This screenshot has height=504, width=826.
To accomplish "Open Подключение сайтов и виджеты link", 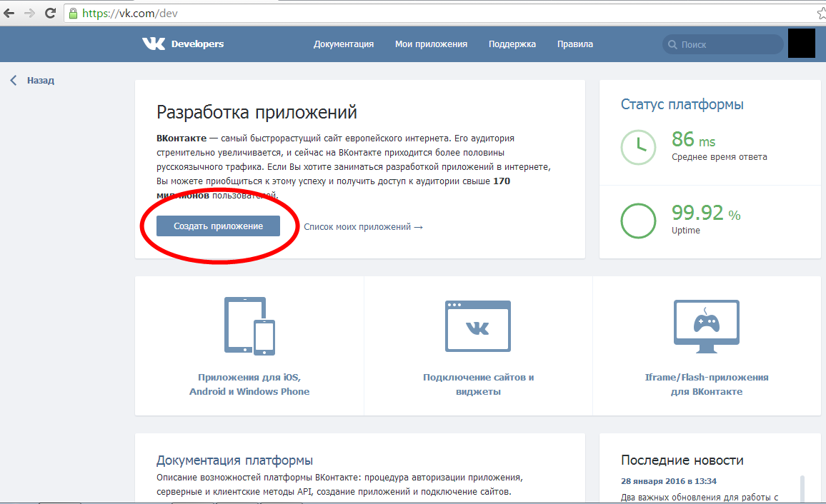I will (478, 384).
